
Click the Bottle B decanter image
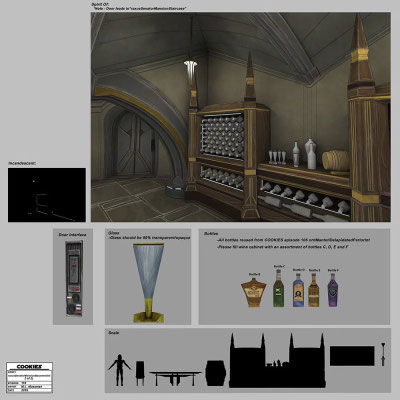[x=254, y=292]
